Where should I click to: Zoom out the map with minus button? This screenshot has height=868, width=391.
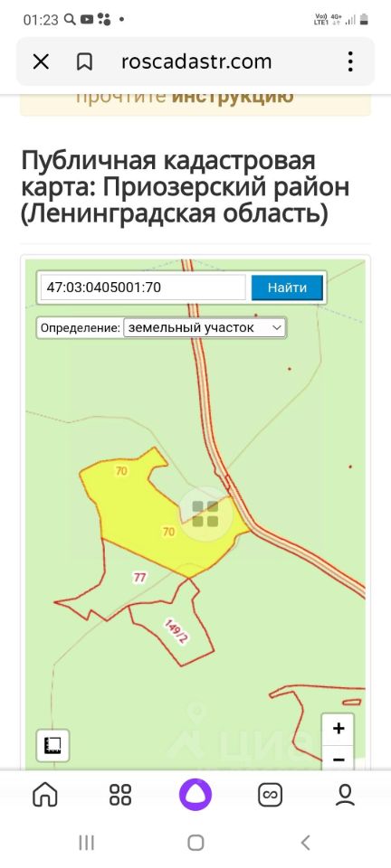coord(339,759)
